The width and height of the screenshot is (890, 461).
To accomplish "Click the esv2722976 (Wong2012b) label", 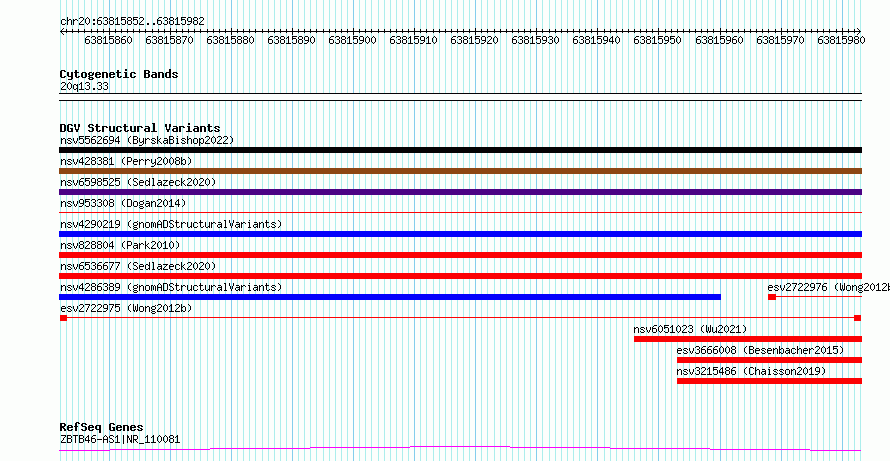I will tap(828, 287).
